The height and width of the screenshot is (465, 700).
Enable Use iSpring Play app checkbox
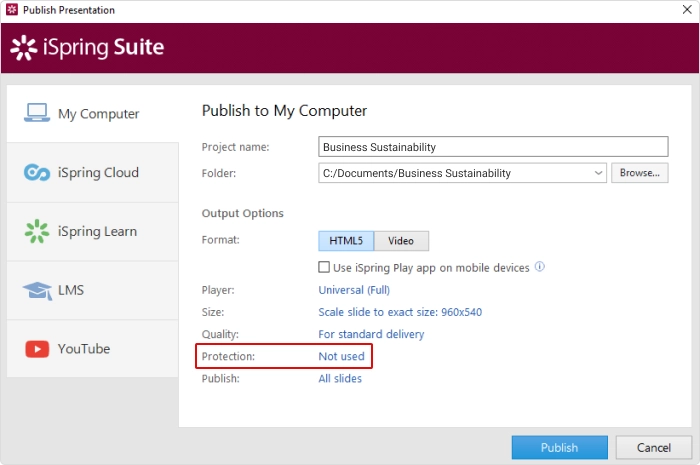(x=324, y=267)
